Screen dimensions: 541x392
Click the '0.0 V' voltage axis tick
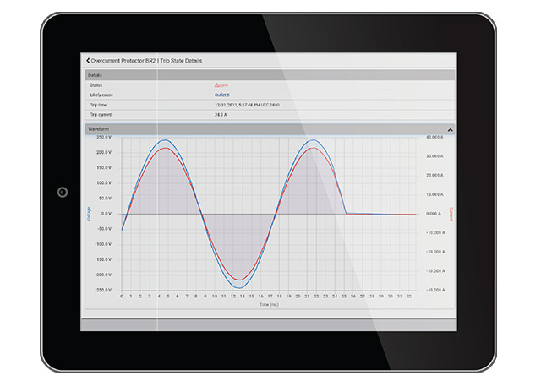point(107,214)
